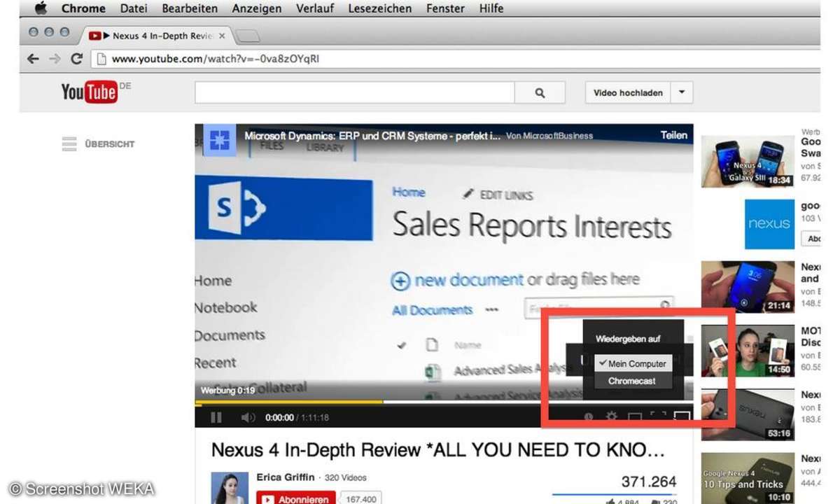Click the search magnifier button

[540, 92]
